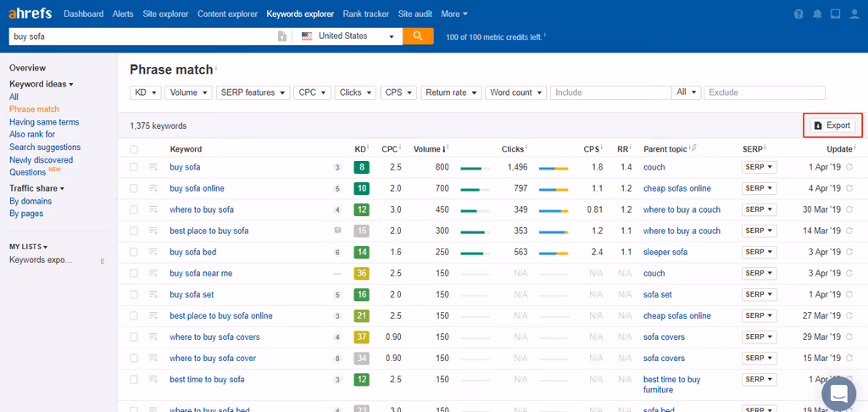
Task: Expand the SERP dropdown for 'buy sofa'
Action: point(759,167)
